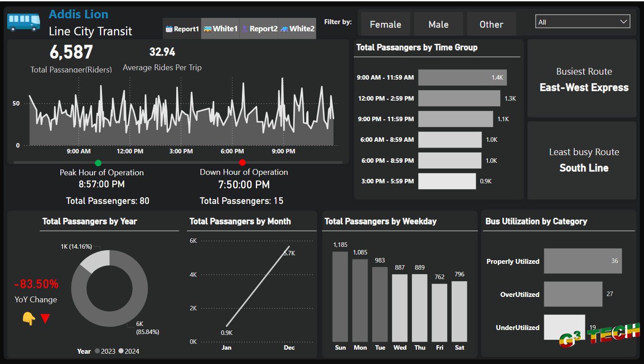Click the bus icon on White1 tab
The height and width of the screenshot is (364, 644).
pyautogui.click(x=208, y=29)
